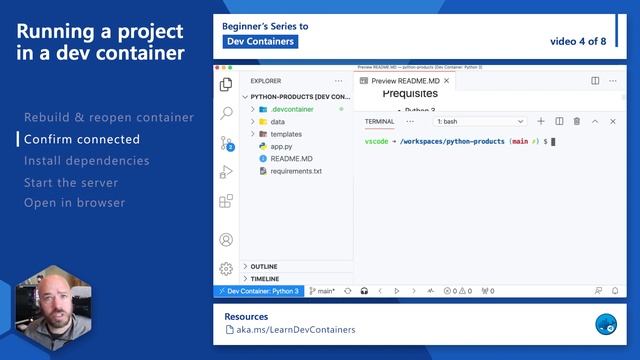This screenshot has width=640, height=360.
Task: Open aka.ms/LearnDevContainers resource link
Action: coord(296,330)
